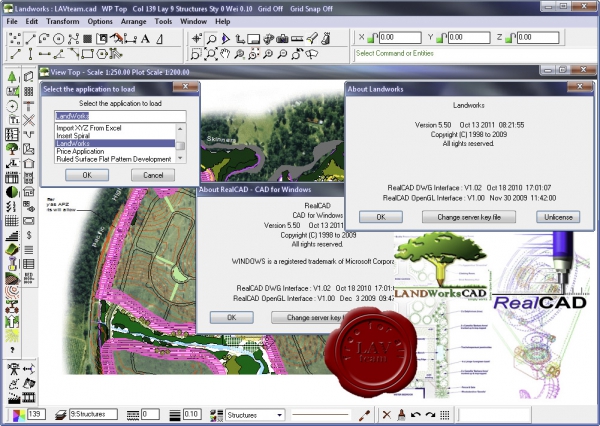
Task: Click OK in Select the application dialog
Action: [x=87, y=175]
